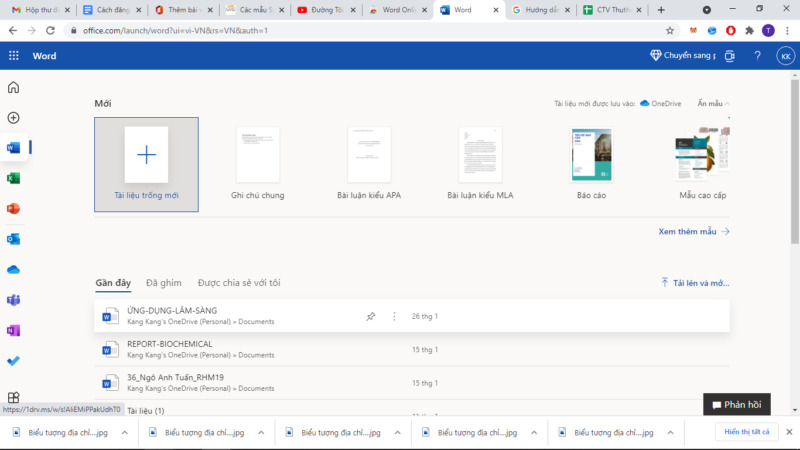Open Chrome extensions puzzle icon
This screenshot has width=800, height=450.
[749, 31]
